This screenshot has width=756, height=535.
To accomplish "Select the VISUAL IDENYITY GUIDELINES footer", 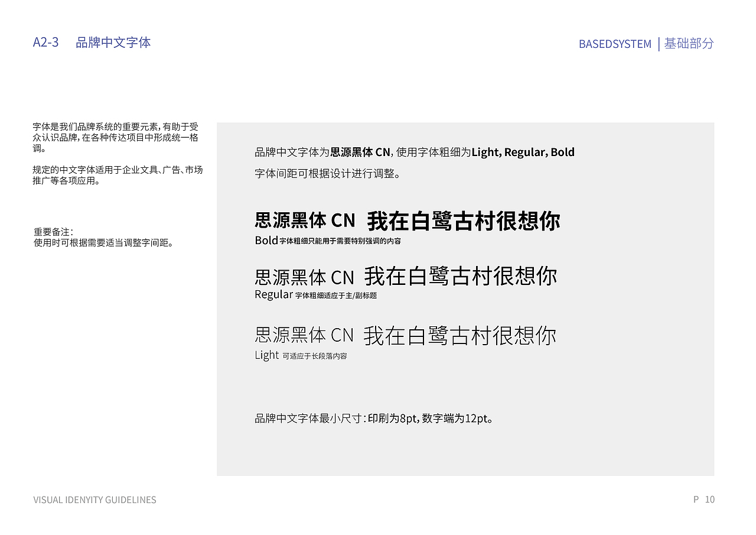I will [x=94, y=500].
